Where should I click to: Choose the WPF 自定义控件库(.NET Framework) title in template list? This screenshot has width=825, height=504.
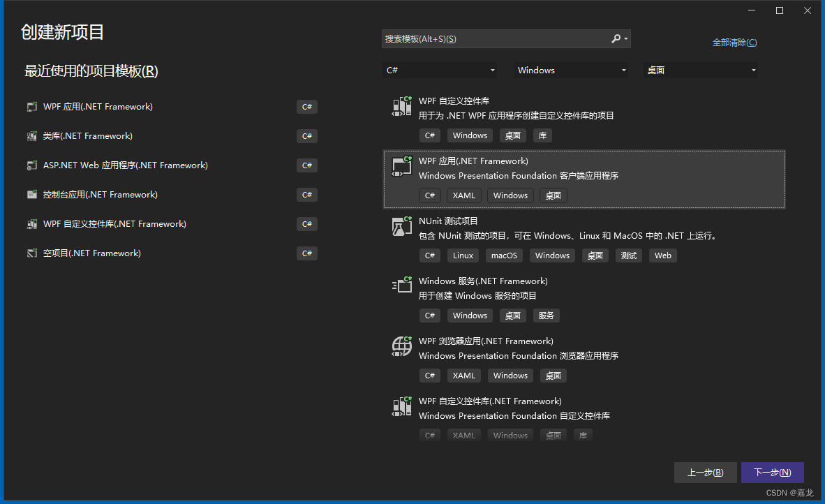[x=491, y=401]
